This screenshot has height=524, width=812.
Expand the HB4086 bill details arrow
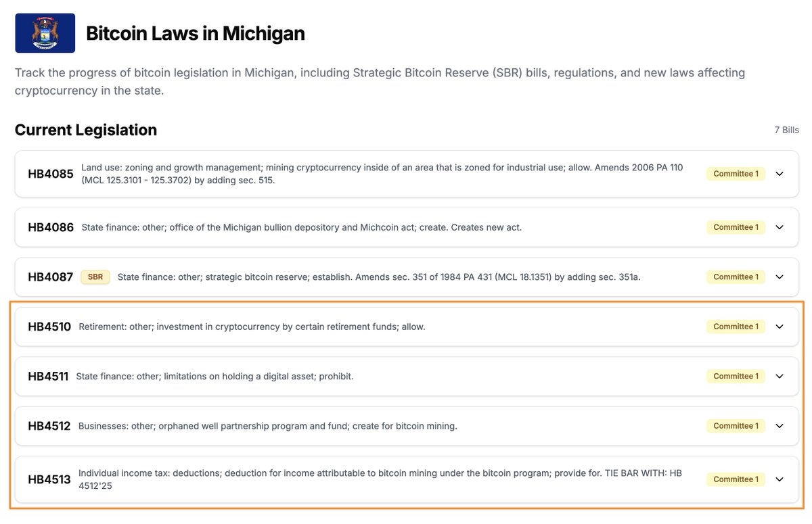tap(780, 227)
